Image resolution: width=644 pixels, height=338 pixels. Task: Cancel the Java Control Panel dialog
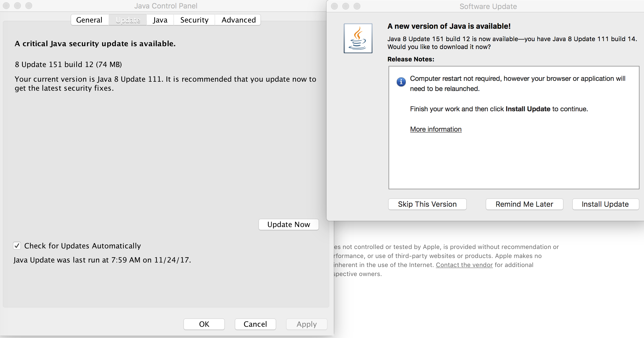tap(255, 324)
